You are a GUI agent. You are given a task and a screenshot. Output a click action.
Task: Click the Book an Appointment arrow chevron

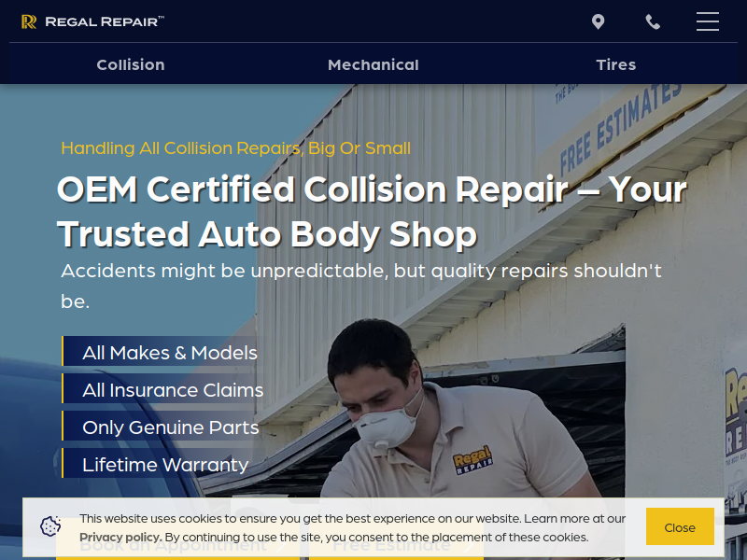click(281, 546)
